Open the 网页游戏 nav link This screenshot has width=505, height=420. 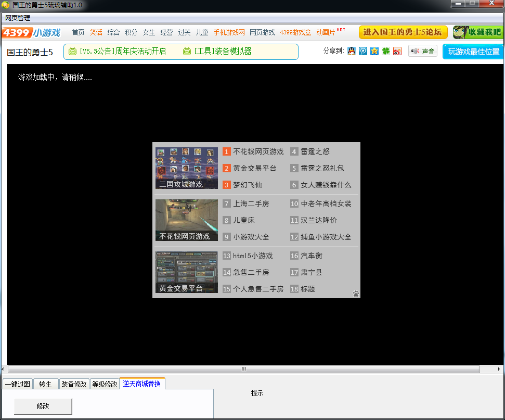click(x=262, y=32)
